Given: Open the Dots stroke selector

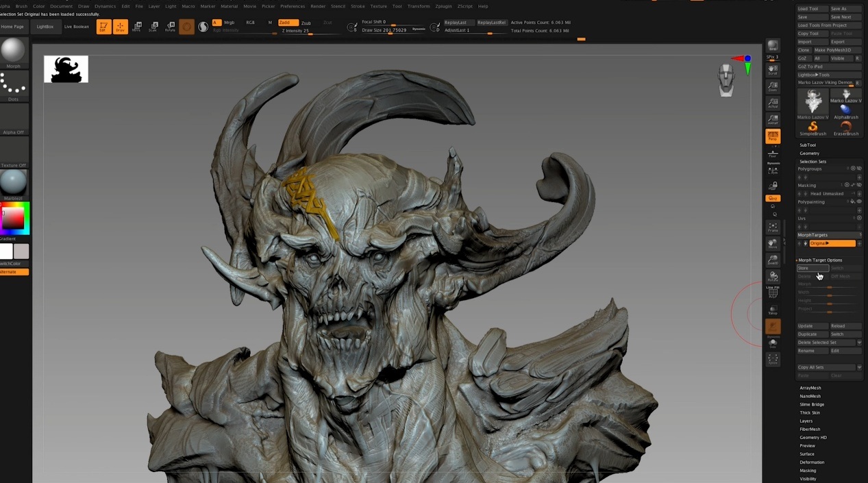Looking at the screenshot, I should click(13, 86).
